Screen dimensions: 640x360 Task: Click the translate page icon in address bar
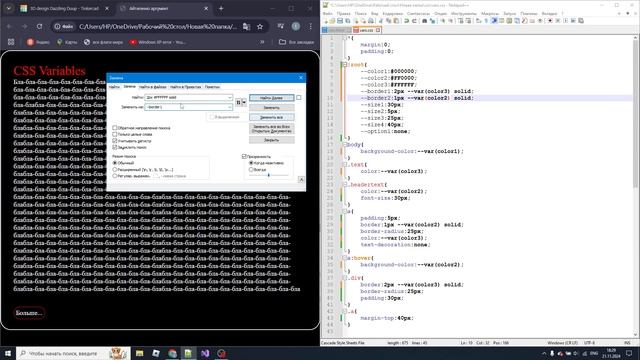pos(247,27)
